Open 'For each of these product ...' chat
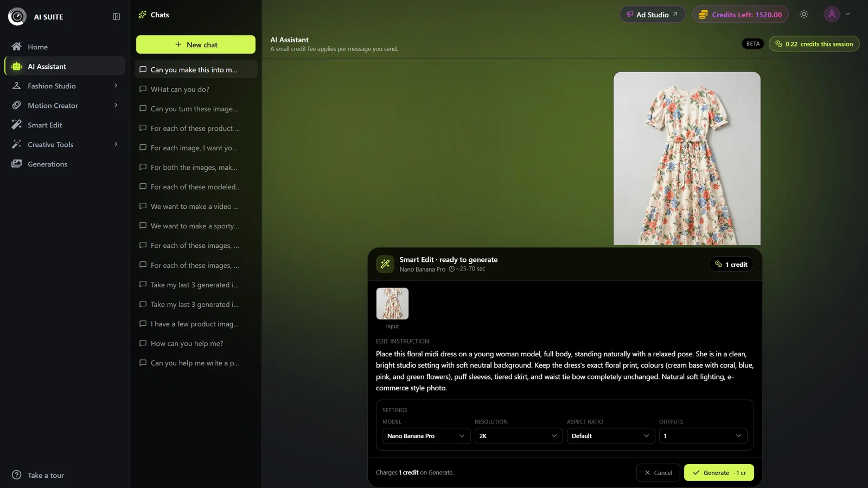Image resolution: width=868 pixels, height=488 pixels. [196, 129]
